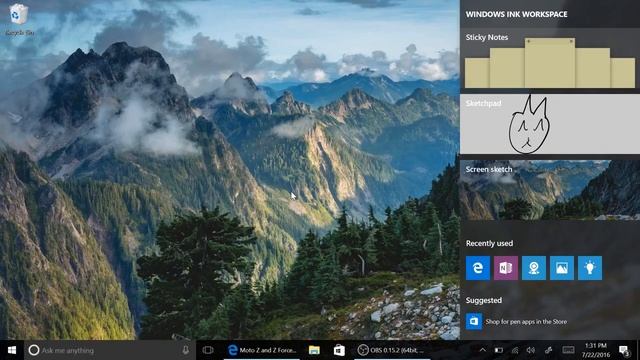Open the Windows Start menu
640x360 pixels.
point(12,350)
